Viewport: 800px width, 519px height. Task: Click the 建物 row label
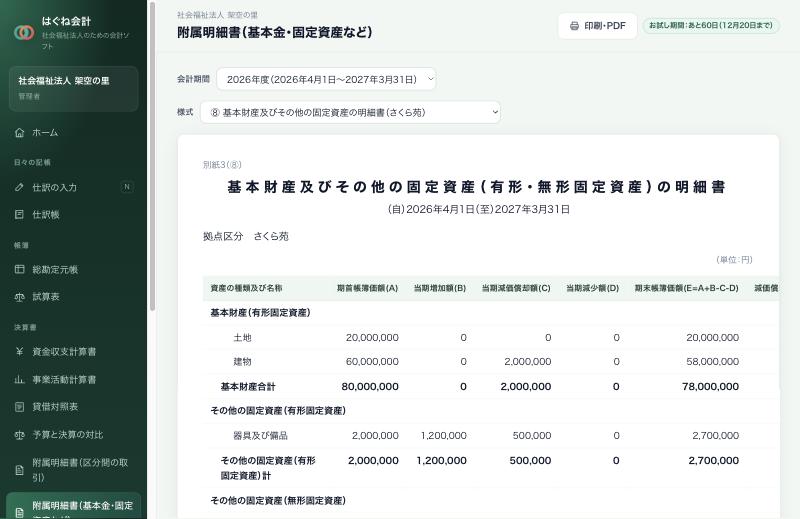coord(242,361)
